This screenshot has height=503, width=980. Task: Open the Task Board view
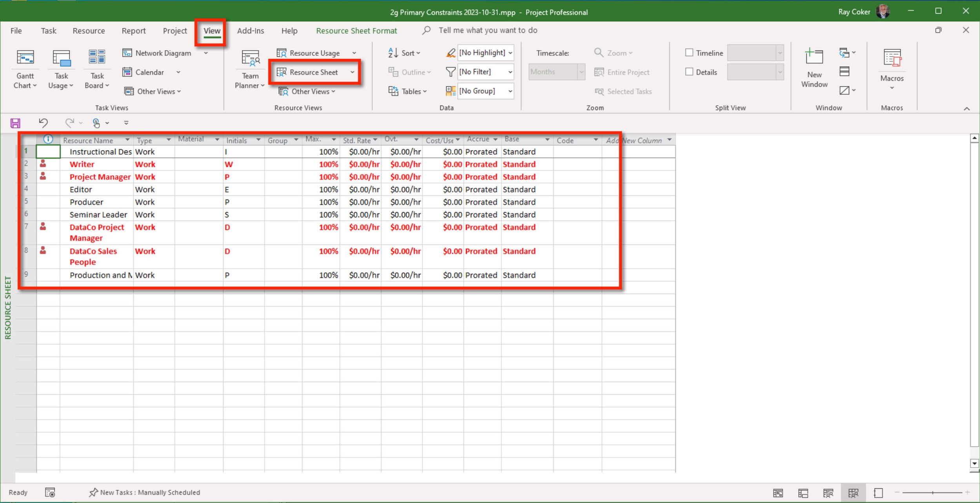[97, 70]
